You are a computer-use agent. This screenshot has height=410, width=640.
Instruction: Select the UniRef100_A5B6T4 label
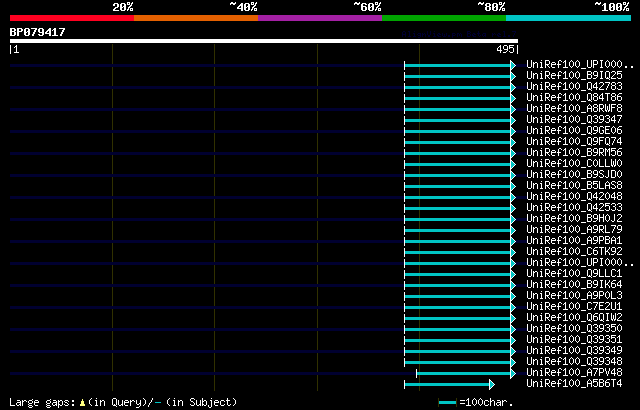click(574, 384)
